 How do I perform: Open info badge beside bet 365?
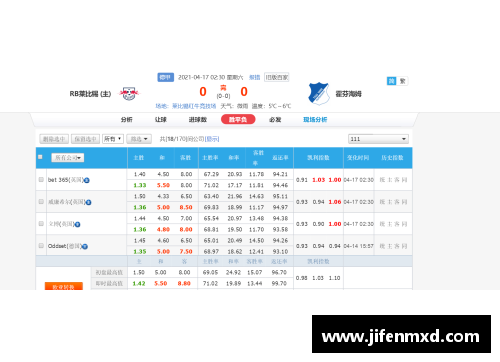pyautogui.click(x=87, y=180)
